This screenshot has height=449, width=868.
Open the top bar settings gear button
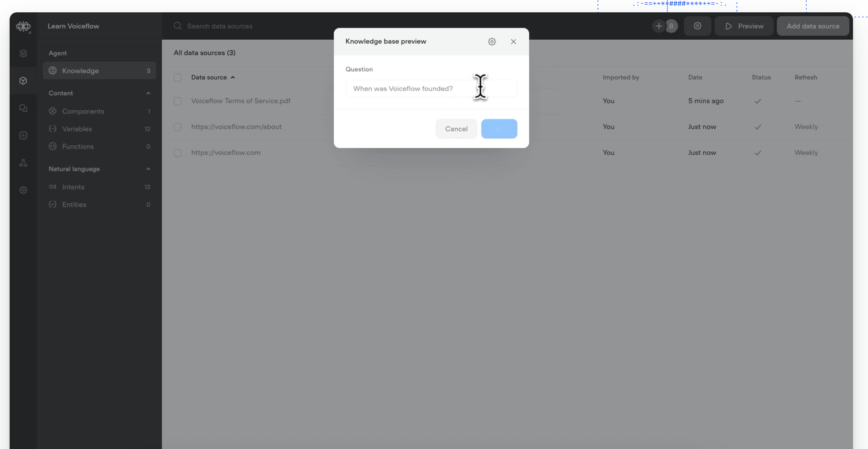click(x=697, y=26)
